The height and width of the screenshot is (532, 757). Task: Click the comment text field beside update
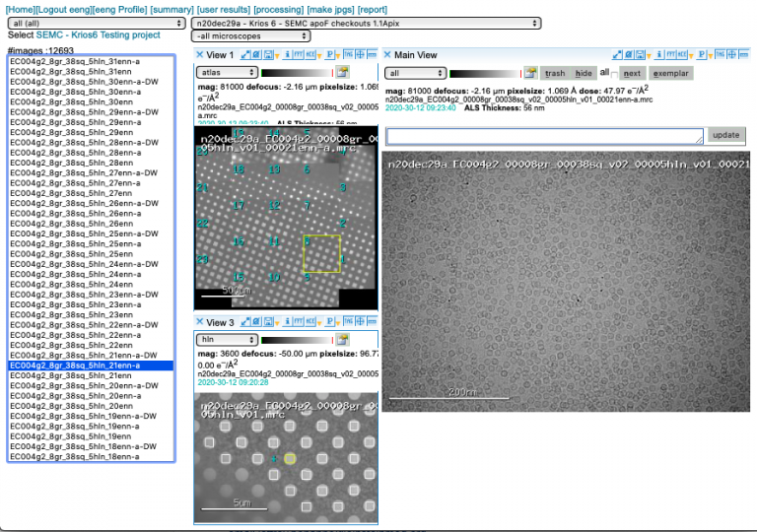pyautogui.click(x=544, y=136)
